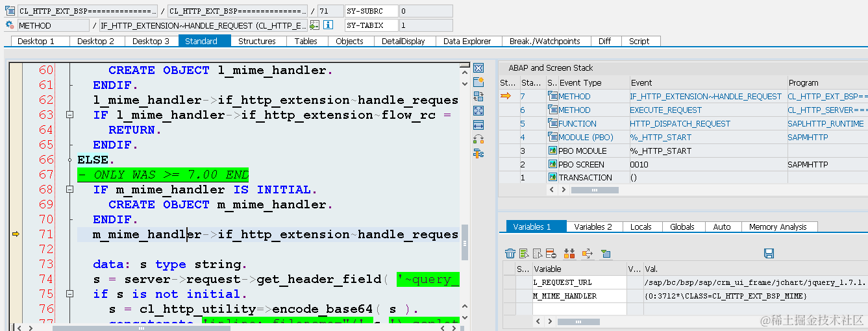Maximize the tool with full-screen arrows icon
Screen dimensions: 868x331
[478, 110]
